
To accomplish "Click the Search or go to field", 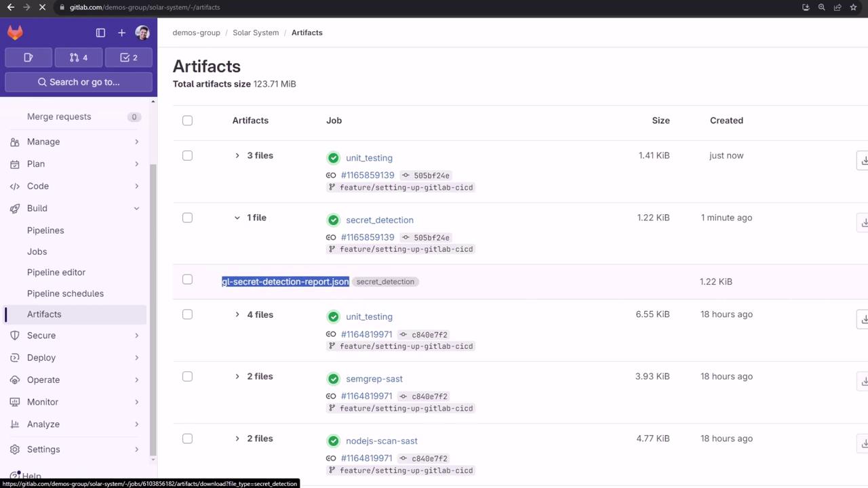I will tap(79, 82).
